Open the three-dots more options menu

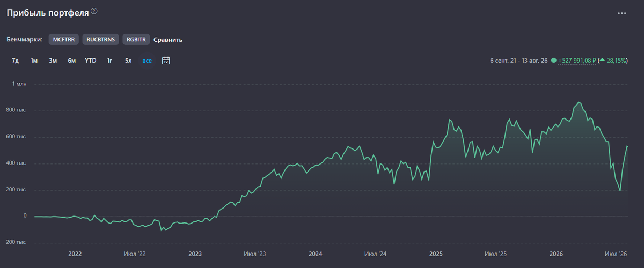click(622, 13)
